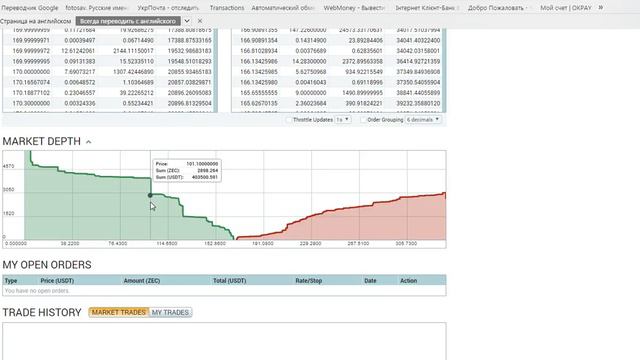This screenshot has width=640, height=360.
Task: Click the Action column header
Action: tap(408, 281)
